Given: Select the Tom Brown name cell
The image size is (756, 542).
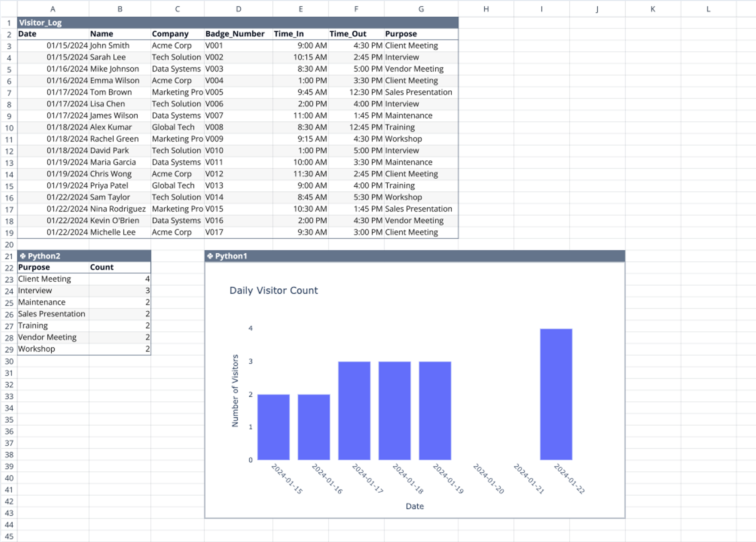Looking at the screenshot, I should coord(120,92).
